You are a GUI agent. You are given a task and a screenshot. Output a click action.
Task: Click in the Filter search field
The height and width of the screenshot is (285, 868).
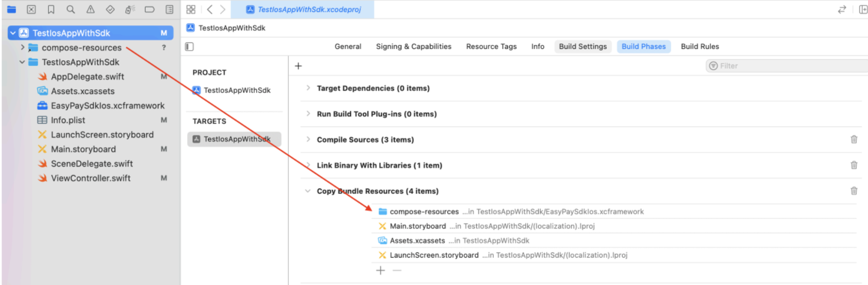[787, 66]
